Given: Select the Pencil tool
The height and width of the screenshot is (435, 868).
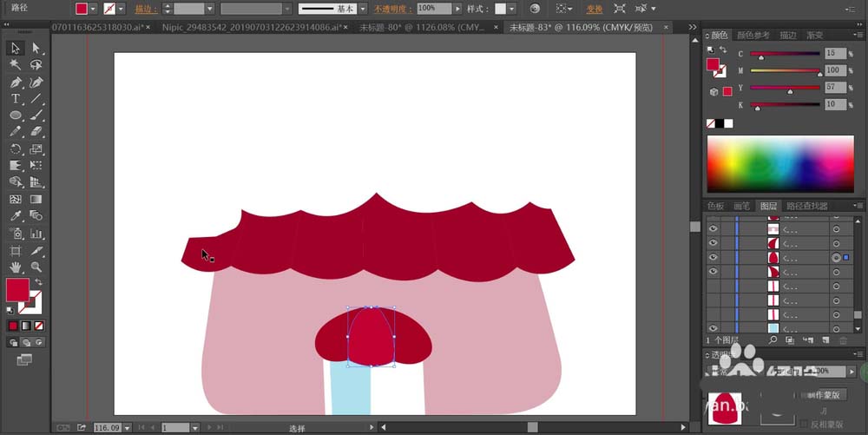Looking at the screenshot, I should point(16,132).
